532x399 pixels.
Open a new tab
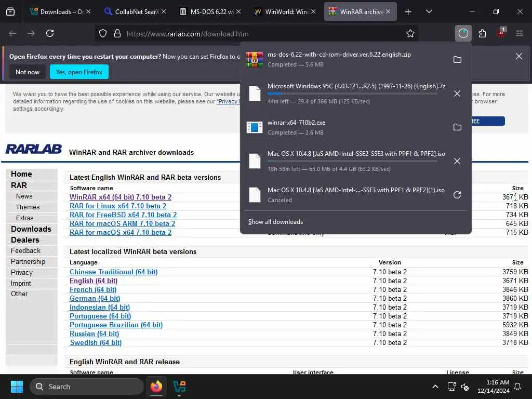click(408, 12)
